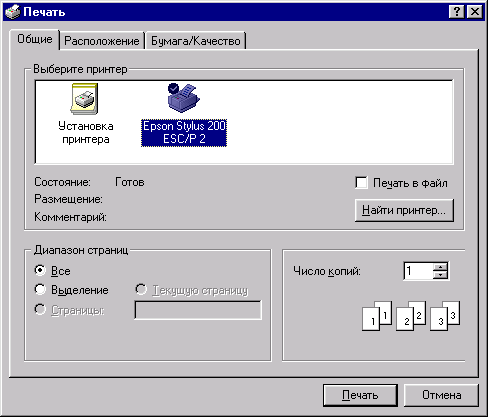Increase the number of copies
488x417 pixels.
(441, 266)
